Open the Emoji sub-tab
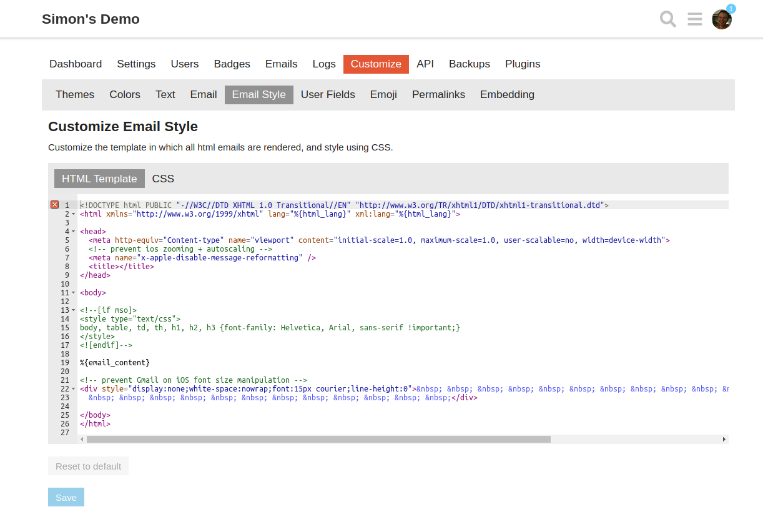This screenshot has width=763, height=532. 383,94
